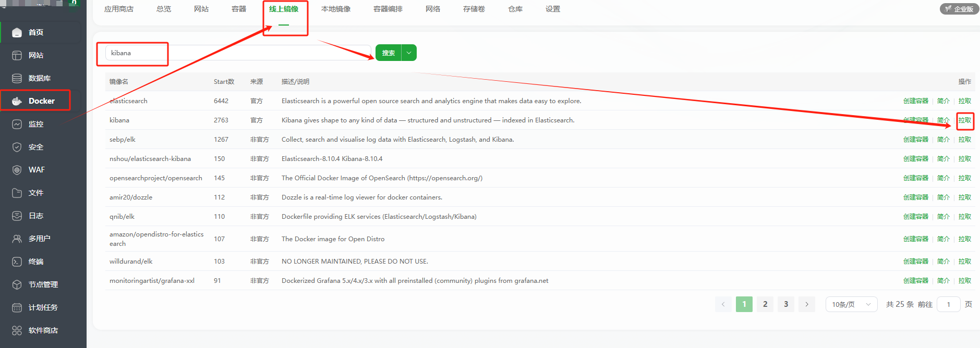Open the 网站 top tab
The width and height of the screenshot is (980, 348).
[201, 9]
